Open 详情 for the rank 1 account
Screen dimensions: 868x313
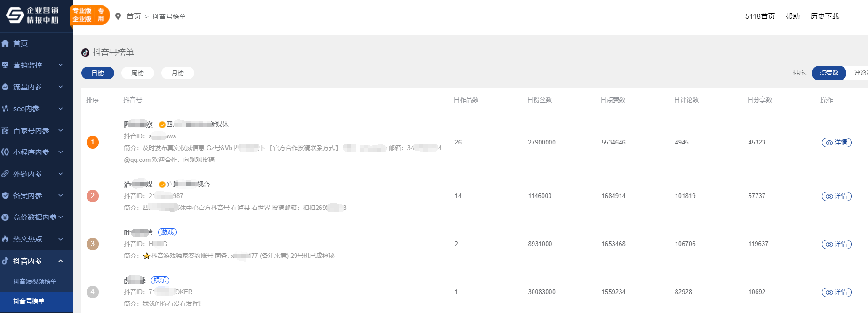[x=836, y=143]
